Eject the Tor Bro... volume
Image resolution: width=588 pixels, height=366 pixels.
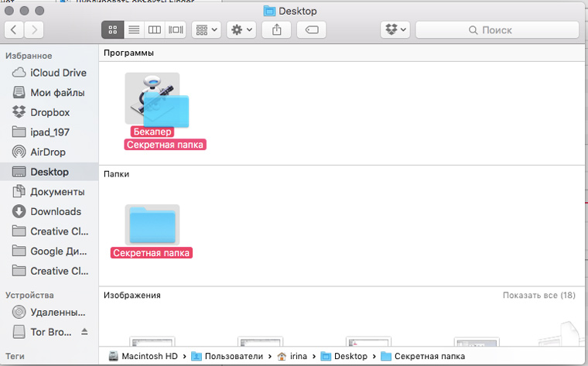[x=84, y=331]
